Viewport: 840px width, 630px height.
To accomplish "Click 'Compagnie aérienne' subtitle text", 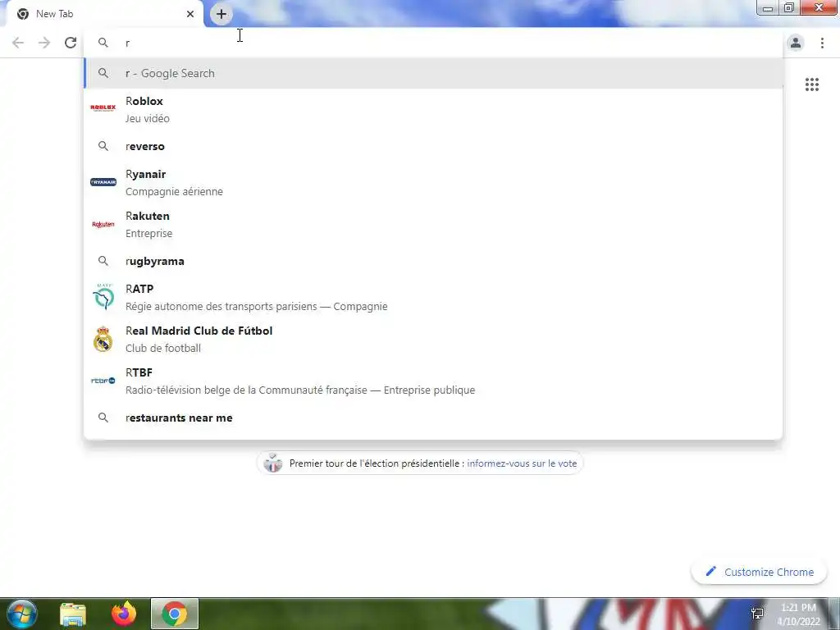I will 174,192.
